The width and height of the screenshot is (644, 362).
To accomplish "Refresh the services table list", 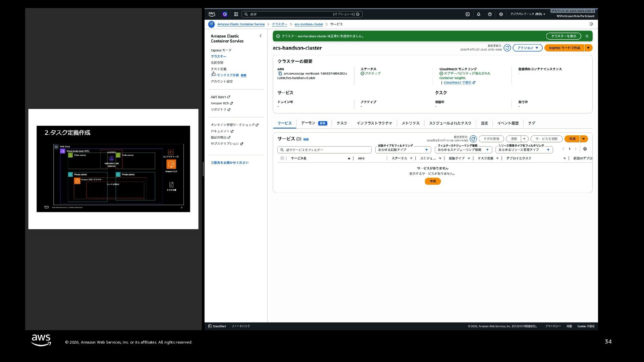I will [x=473, y=139].
